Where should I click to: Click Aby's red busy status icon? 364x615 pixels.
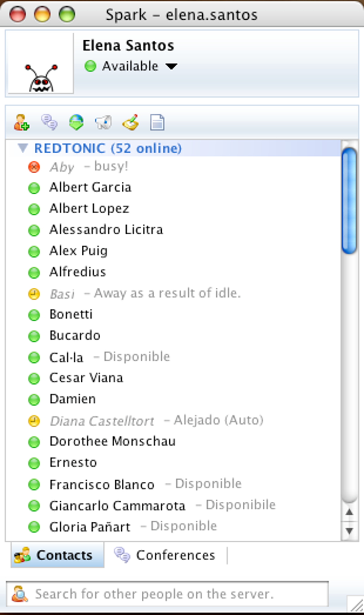(x=34, y=167)
